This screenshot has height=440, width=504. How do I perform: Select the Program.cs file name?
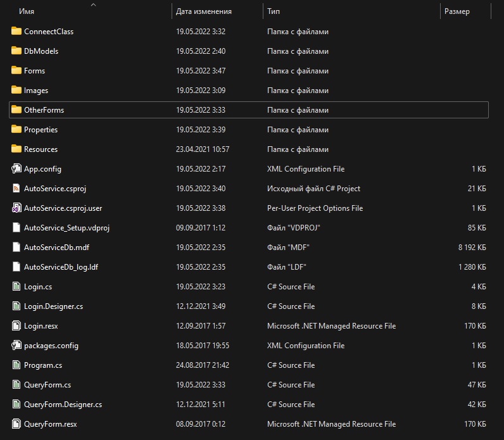(x=43, y=365)
